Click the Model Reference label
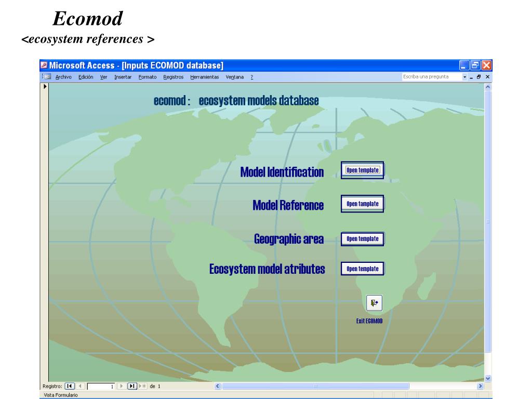 click(x=288, y=205)
